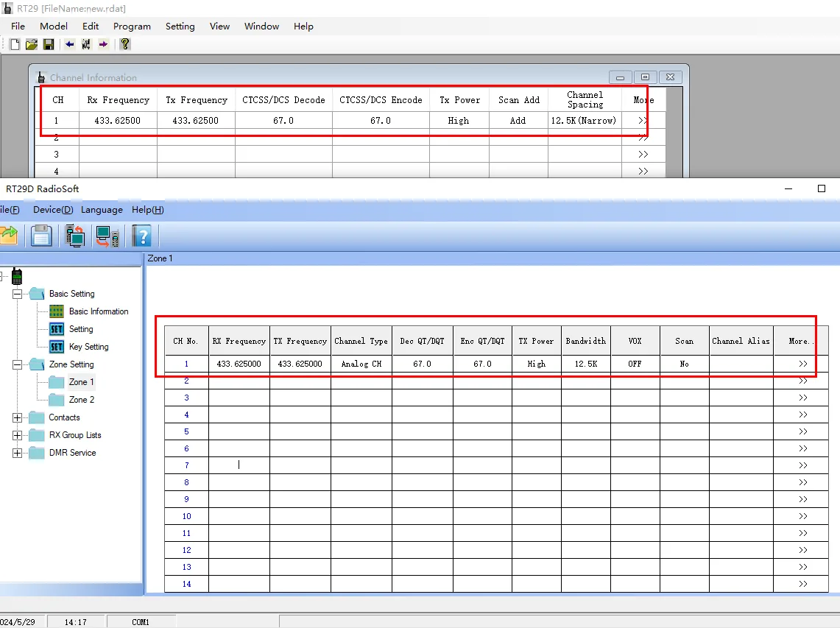
Task: Expand the Contacts tree node
Action: (x=17, y=417)
